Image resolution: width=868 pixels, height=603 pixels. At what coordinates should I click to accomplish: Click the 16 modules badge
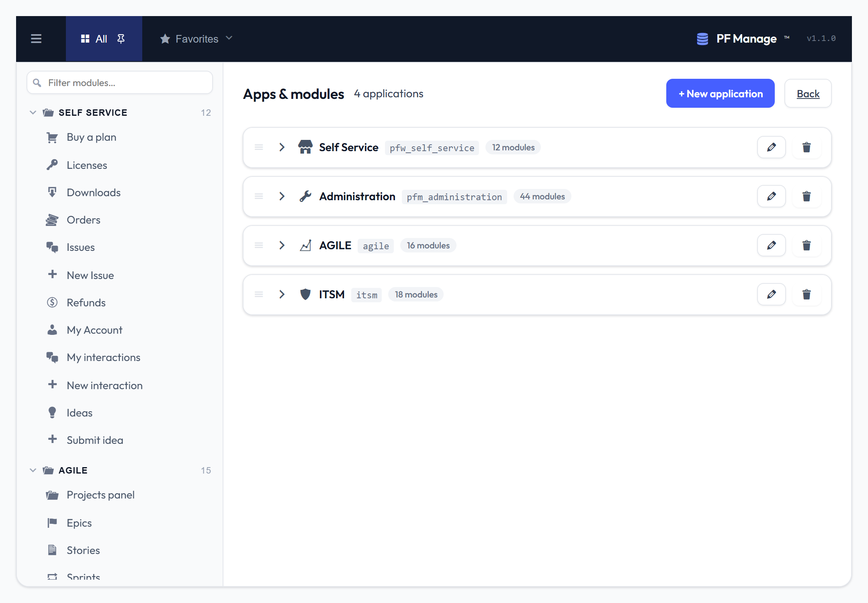(x=428, y=245)
